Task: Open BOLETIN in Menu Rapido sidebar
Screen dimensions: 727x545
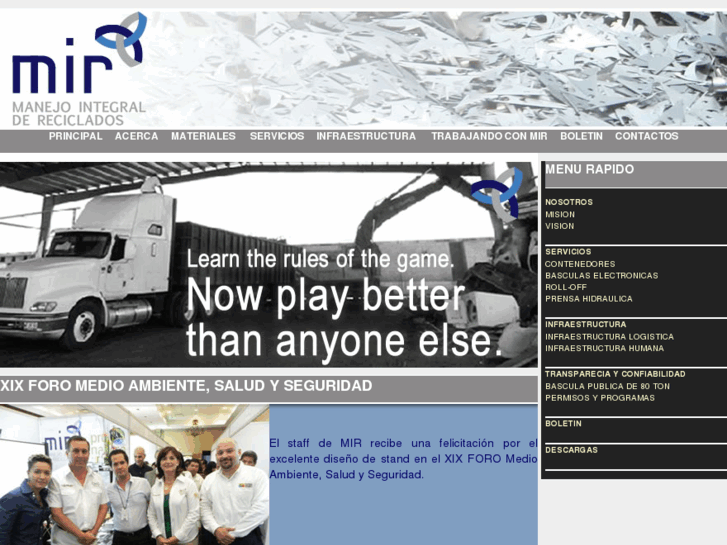Action: 563,423
